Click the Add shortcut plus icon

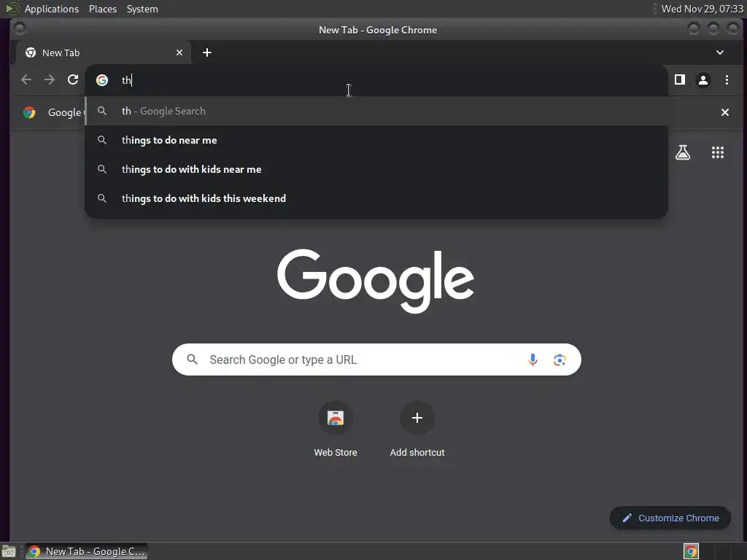[x=417, y=418]
